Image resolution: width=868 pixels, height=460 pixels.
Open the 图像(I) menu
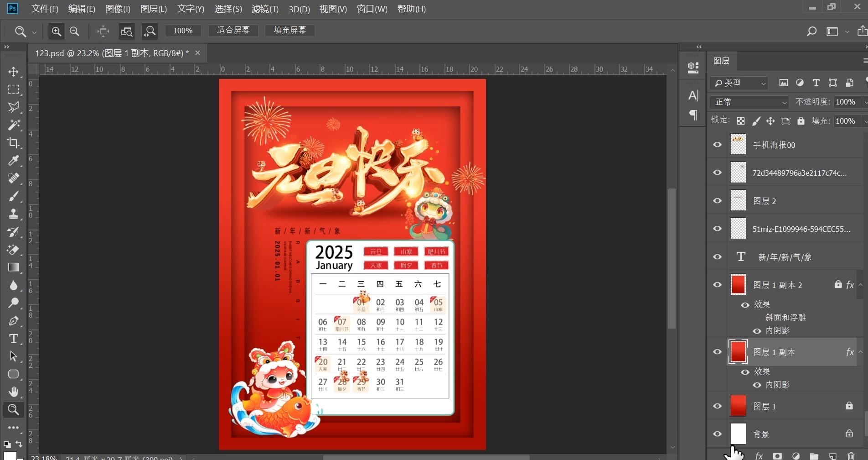pyautogui.click(x=118, y=9)
